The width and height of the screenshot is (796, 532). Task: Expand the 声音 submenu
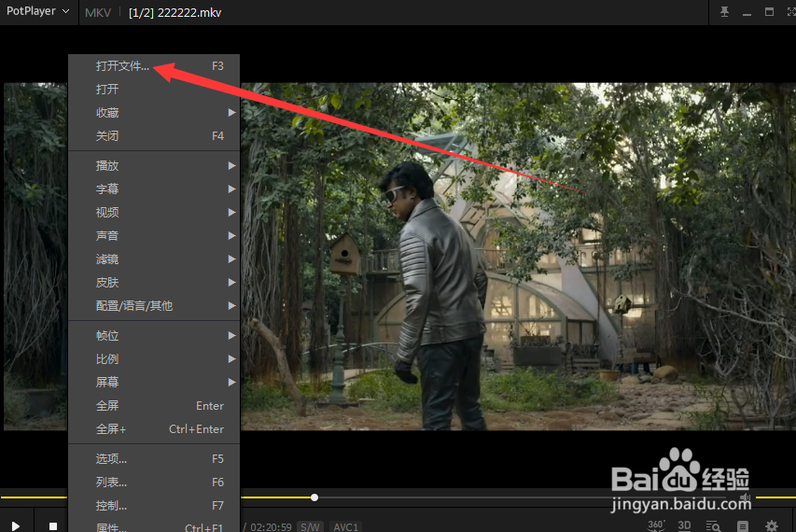154,235
